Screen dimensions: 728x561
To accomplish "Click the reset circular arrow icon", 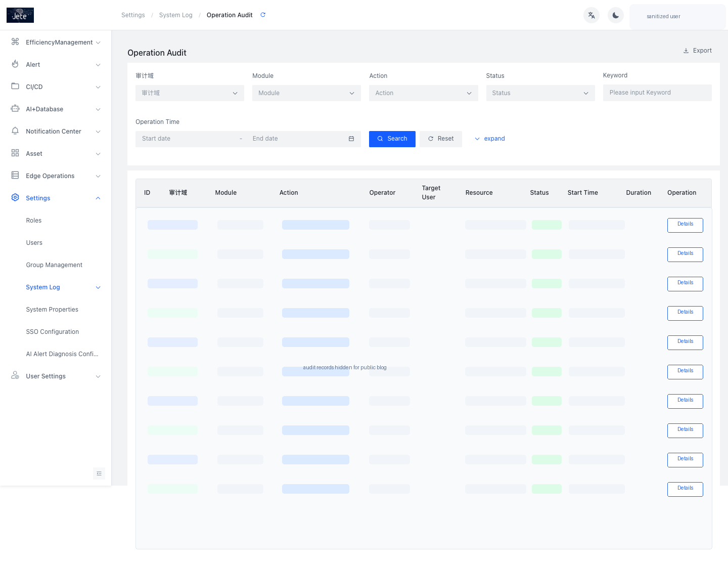I will pos(431,139).
